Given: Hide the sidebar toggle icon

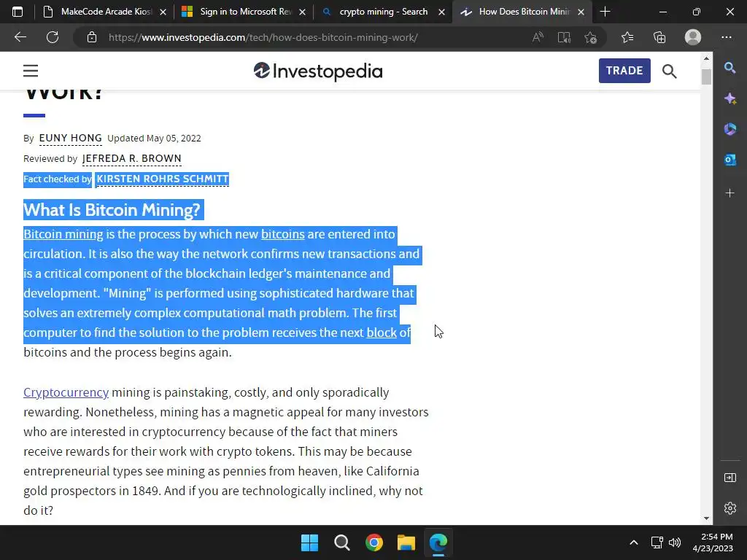Looking at the screenshot, I should click(729, 478).
